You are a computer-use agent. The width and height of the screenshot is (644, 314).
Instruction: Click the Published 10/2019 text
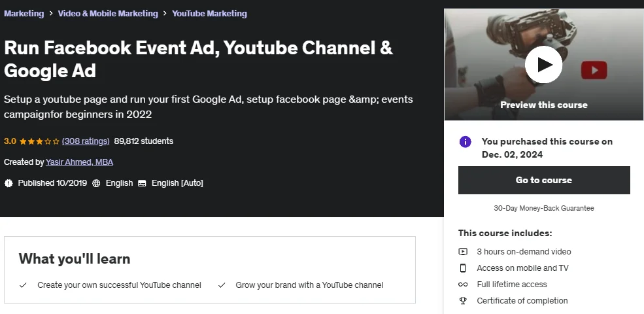52,183
